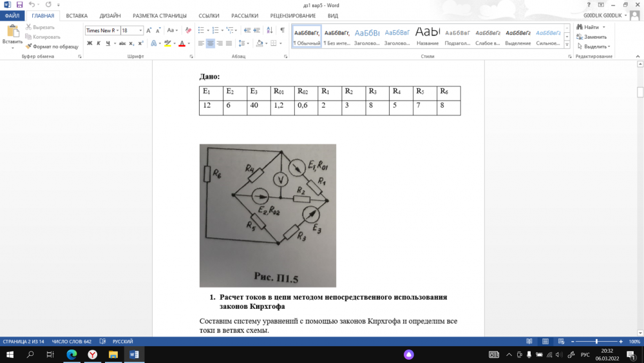Cut selection with Вырезать

tap(40, 27)
